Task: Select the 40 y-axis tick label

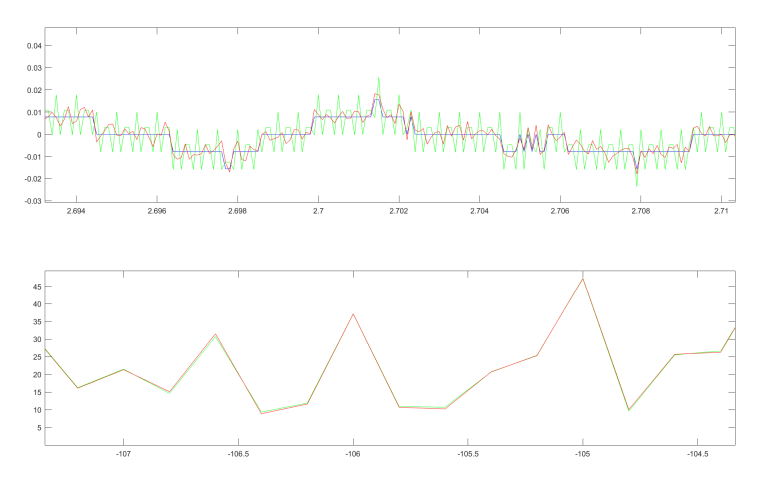Action: tap(38, 304)
